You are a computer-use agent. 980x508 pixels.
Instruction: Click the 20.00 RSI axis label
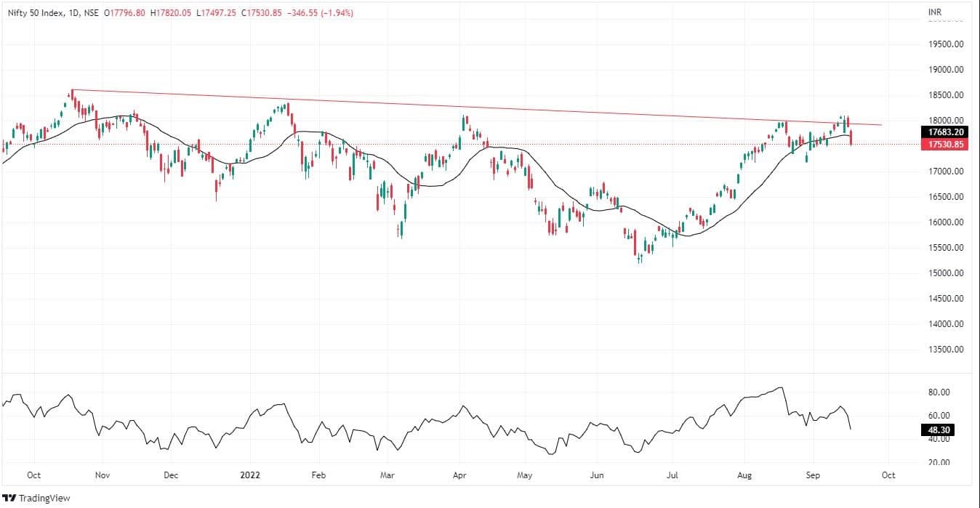tap(940, 462)
